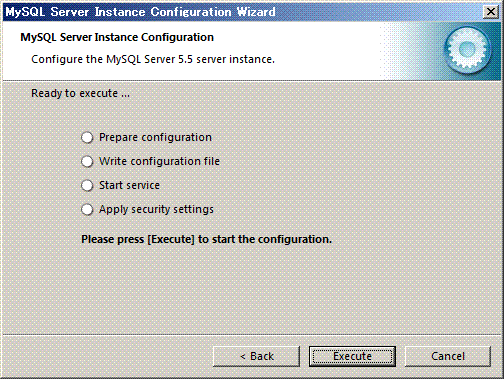The width and height of the screenshot is (504, 379).
Task: Click the Start service status circle
Action: (x=87, y=185)
